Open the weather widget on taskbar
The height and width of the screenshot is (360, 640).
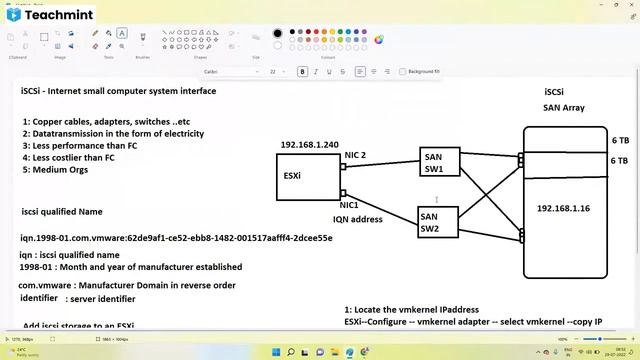22,352
